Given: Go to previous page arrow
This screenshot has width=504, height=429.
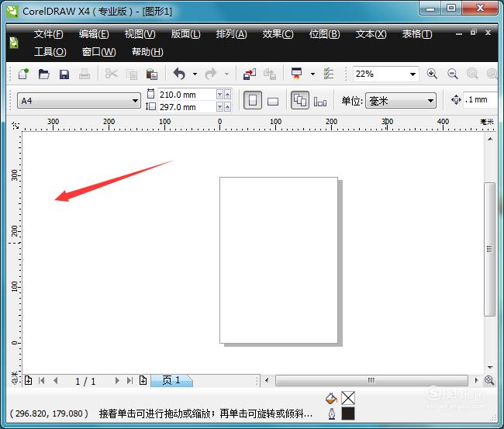Looking at the screenshot, I should pos(56,381).
